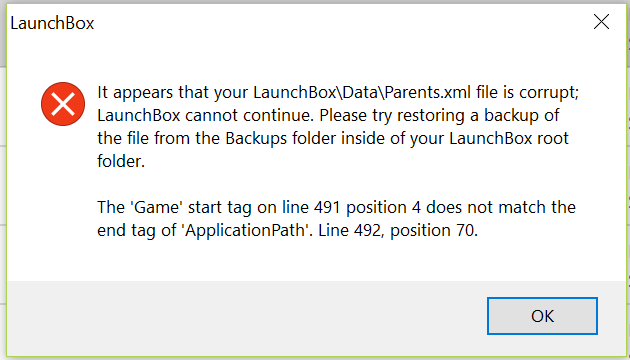Click the 'Parents.xml' text in the message
The width and height of the screenshot is (630, 360).
(x=428, y=92)
